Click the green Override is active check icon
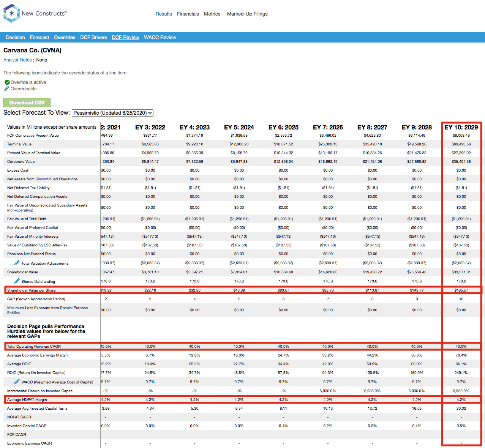This screenshot has width=485, height=448. click(7, 82)
